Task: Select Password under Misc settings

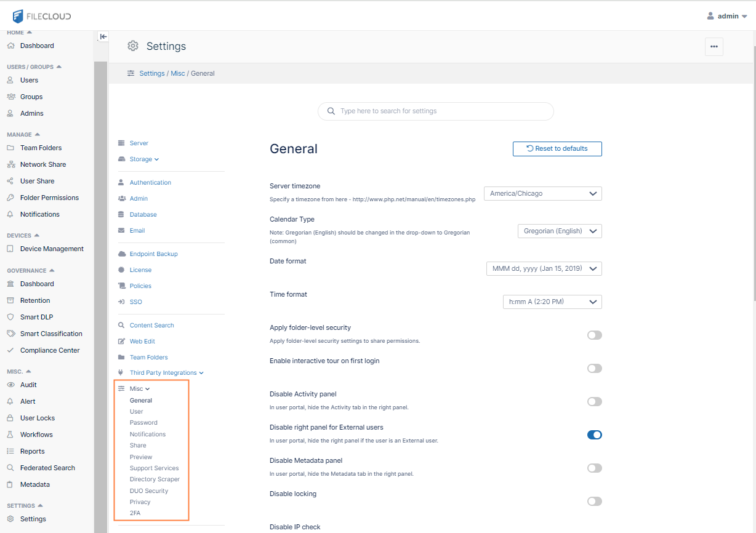Action: coord(143,423)
